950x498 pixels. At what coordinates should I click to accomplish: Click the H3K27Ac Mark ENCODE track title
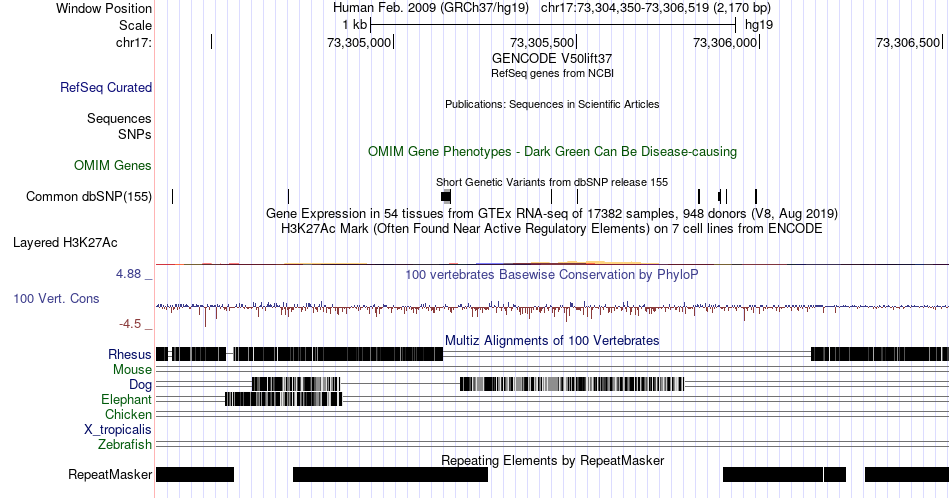tap(552, 228)
